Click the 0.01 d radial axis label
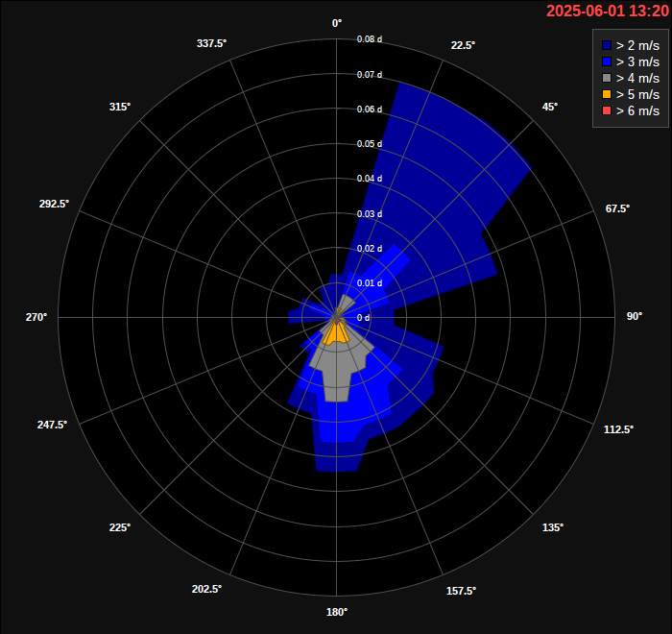 pos(370,283)
